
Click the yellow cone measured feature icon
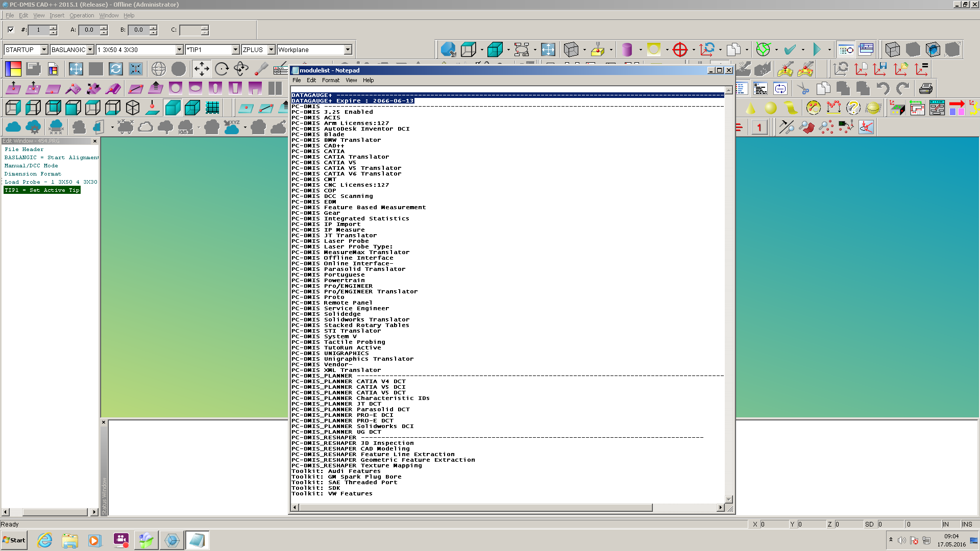point(750,108)
